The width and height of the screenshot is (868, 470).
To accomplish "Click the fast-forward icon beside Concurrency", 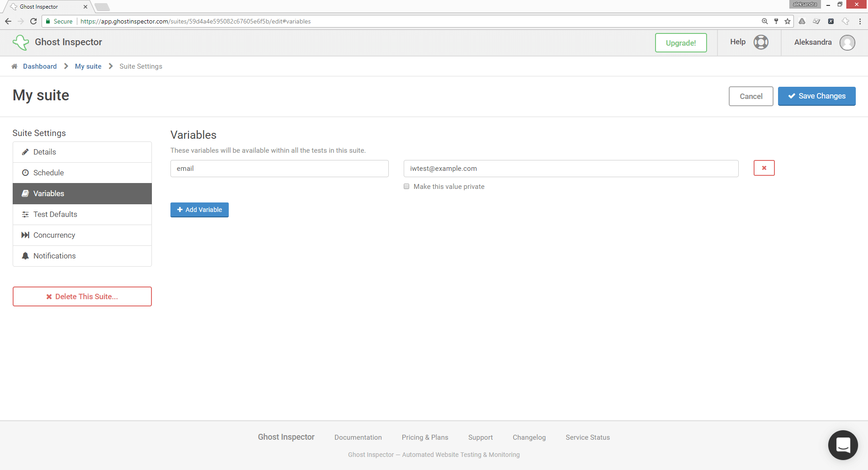I will coord(25,235).
